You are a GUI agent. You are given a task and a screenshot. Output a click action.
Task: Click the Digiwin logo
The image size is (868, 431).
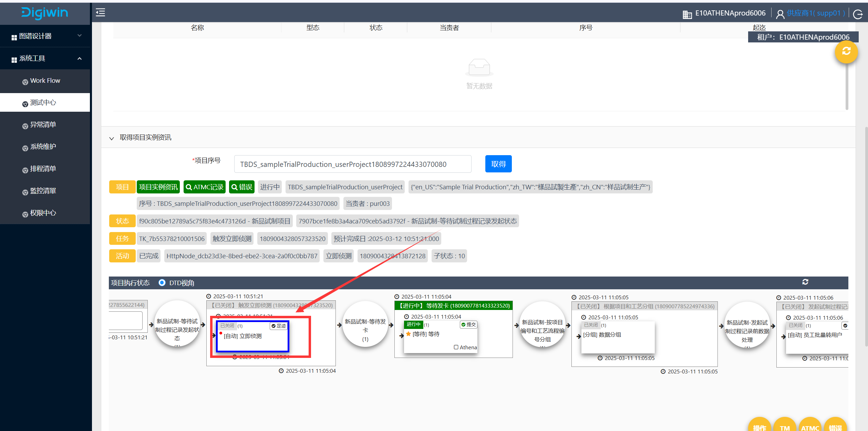point(45,13)
